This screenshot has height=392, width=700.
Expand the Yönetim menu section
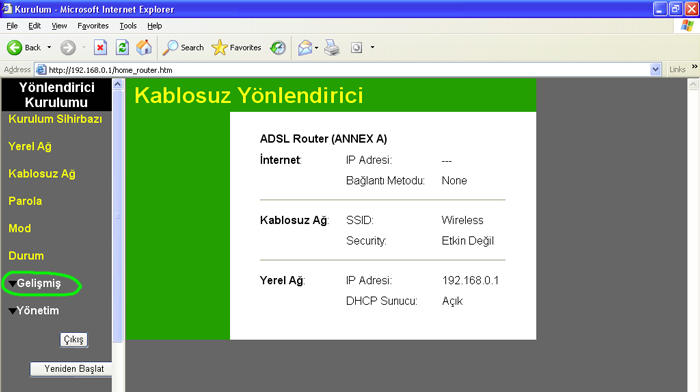[x=34, y=311]
